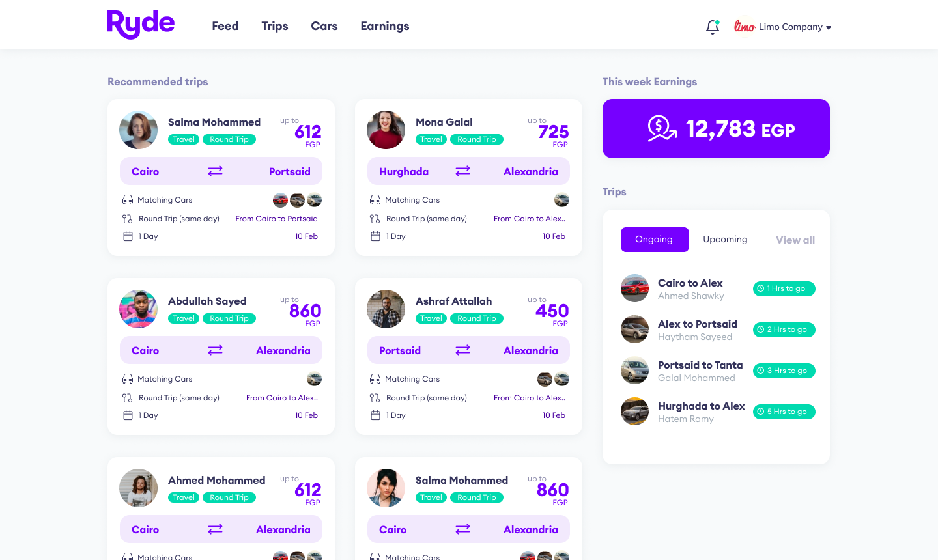Image resolution: width=938 pixels, height=560 pixels.
Task: Switch to the Upcoming trips tab
Action: (725, 239)
